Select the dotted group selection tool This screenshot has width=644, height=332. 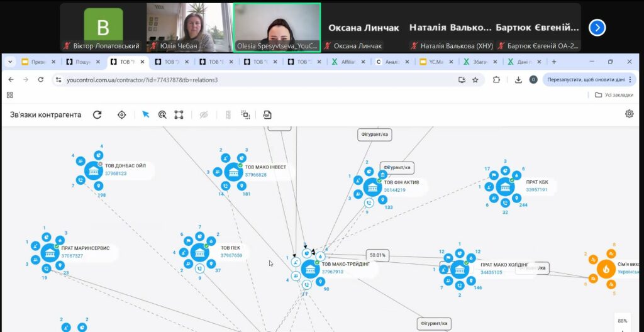click(x=245, y=114)
